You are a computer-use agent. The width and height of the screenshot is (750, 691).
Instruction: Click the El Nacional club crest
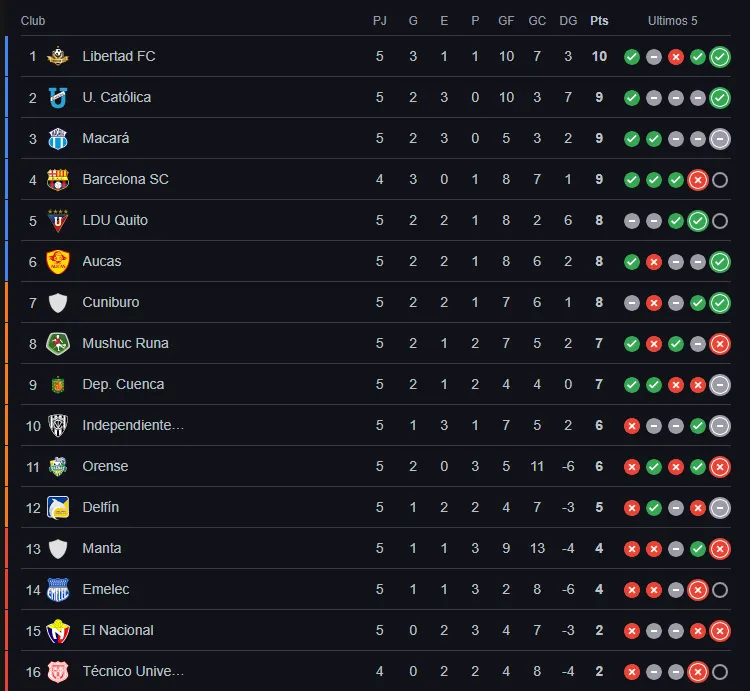coord(58,630)
